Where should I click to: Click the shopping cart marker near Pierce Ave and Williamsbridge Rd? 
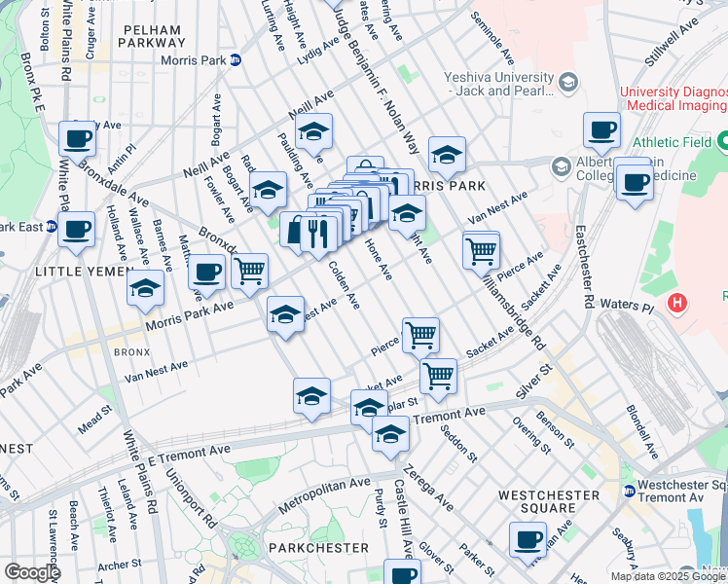point(481,250)
